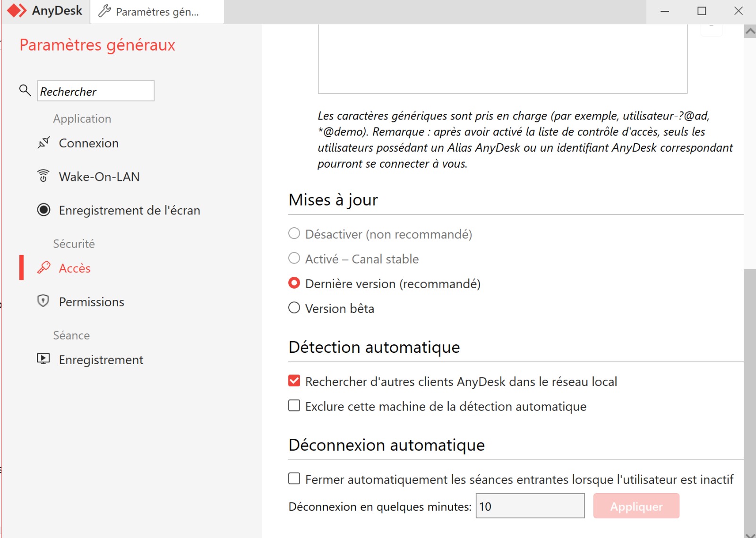
Task: Check Fermer automatiquement les séances entrantes
Action: pyautogui.click(x=294, y=479)
